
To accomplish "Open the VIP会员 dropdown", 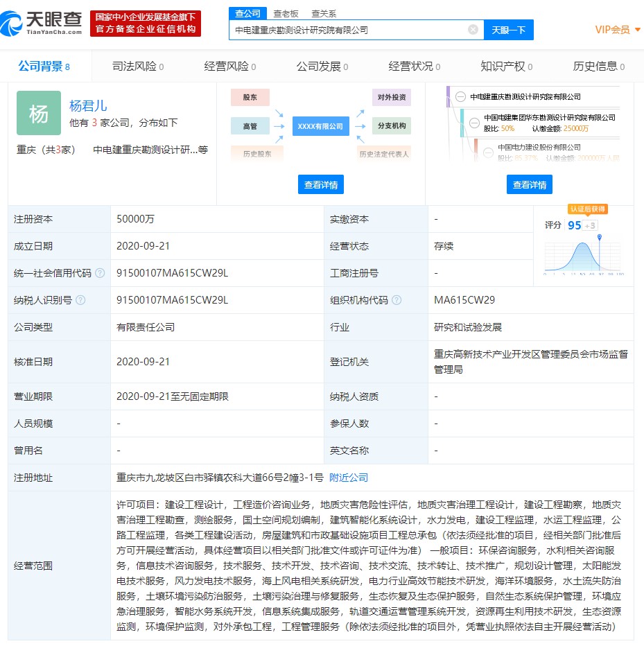I will (x=618, y=30).
